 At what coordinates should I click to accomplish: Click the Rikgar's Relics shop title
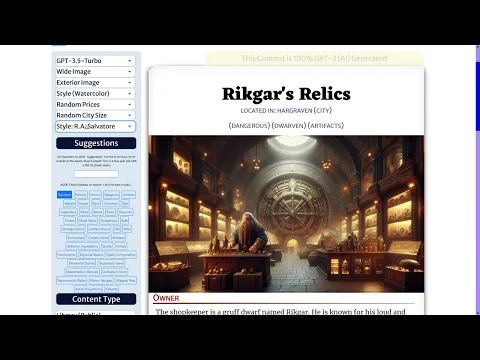click(286, 94)
